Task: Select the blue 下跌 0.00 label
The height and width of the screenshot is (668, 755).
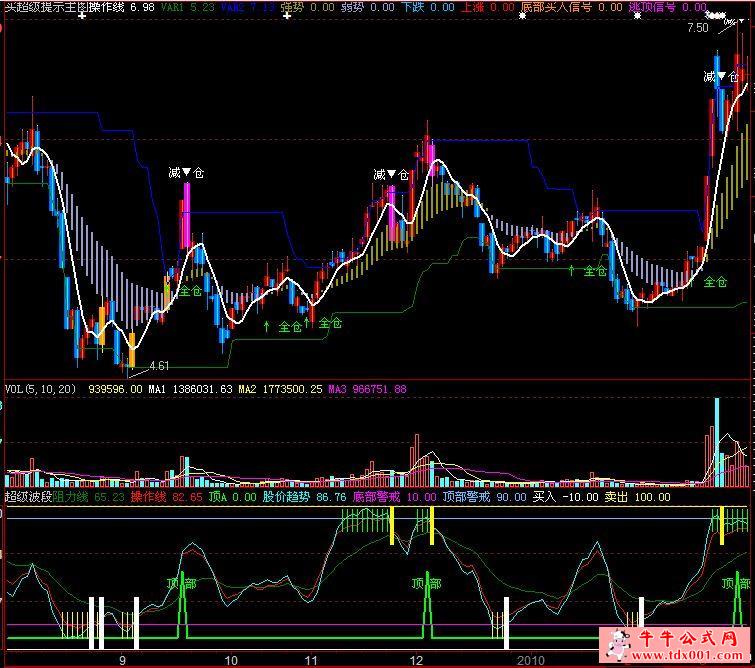Action: click(x=428, y=7)
